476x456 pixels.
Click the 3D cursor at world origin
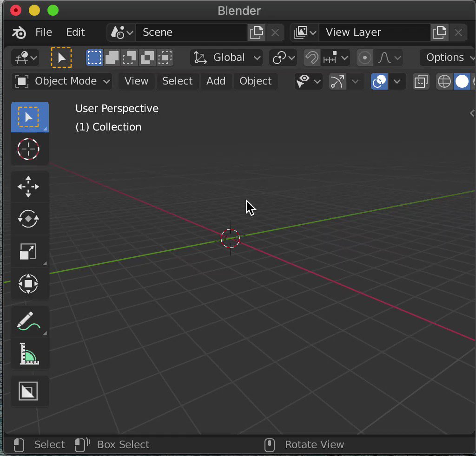coord(231,239)
